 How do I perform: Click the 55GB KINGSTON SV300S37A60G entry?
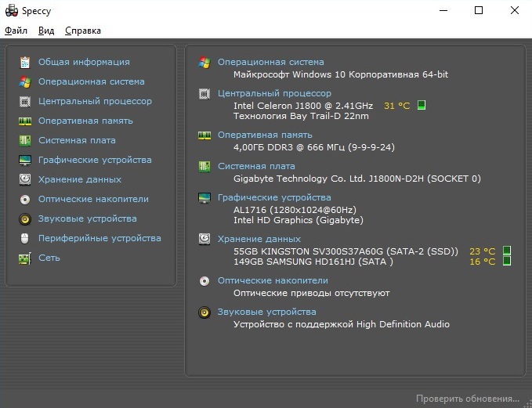[346, 251]
